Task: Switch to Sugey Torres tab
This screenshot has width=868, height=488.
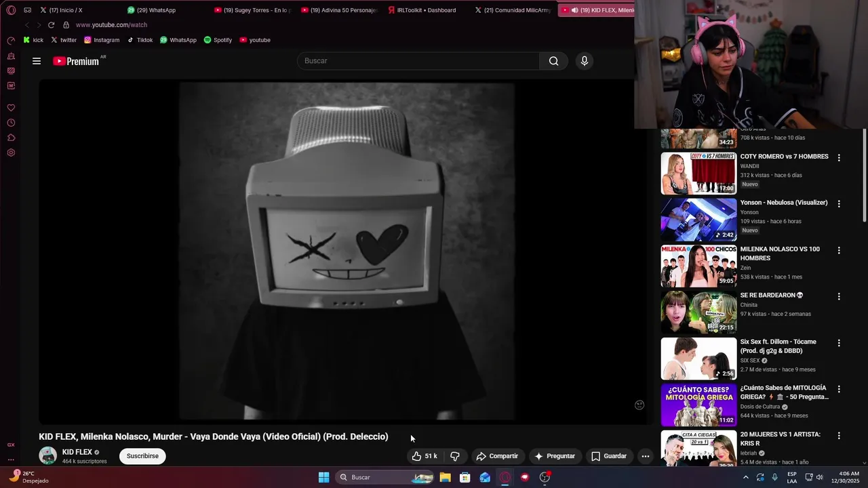Action: pyautogui.click(x=252, y=10)
